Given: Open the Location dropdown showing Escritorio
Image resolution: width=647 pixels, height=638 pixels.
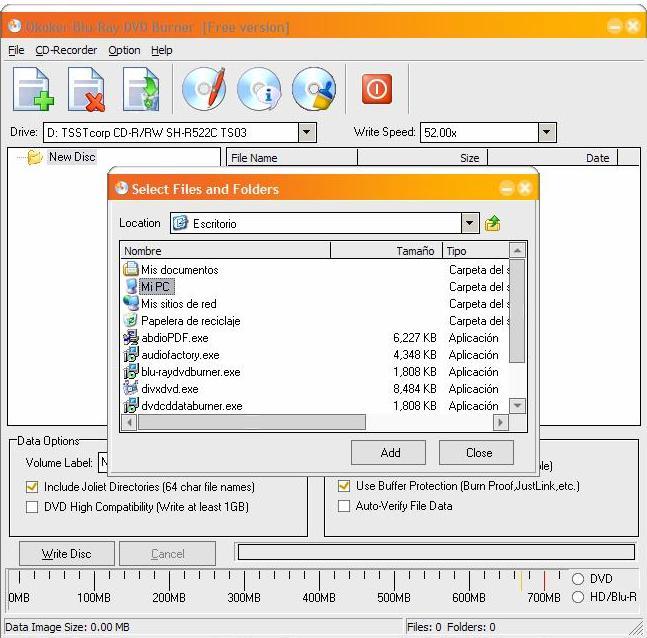Looking at the screenshot, I should coord(470,224).
